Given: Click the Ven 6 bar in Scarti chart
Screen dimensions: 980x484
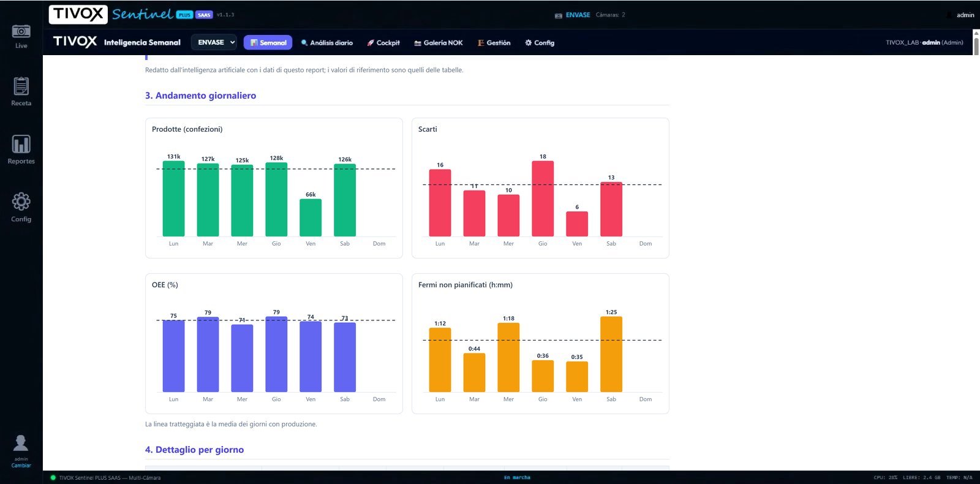Looking at the screenshot, I should pyautogui.click(x=577, y=224).
